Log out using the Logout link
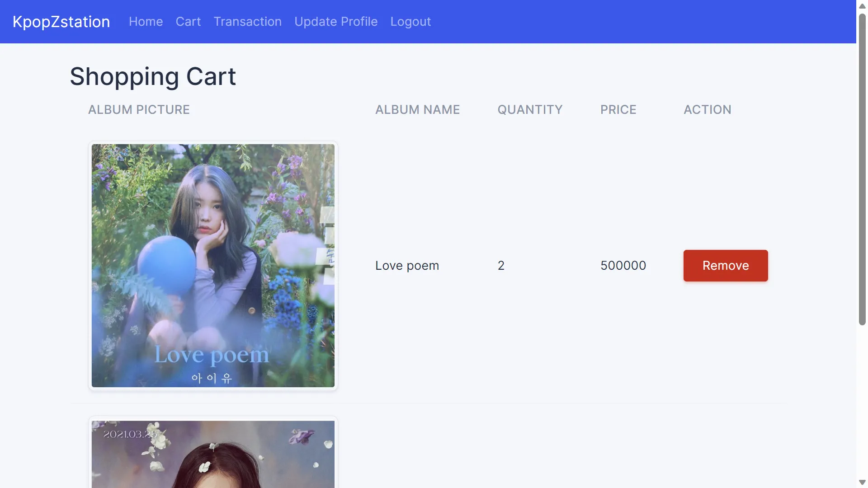This screenshot has height=488, width=868. [410, 22]
